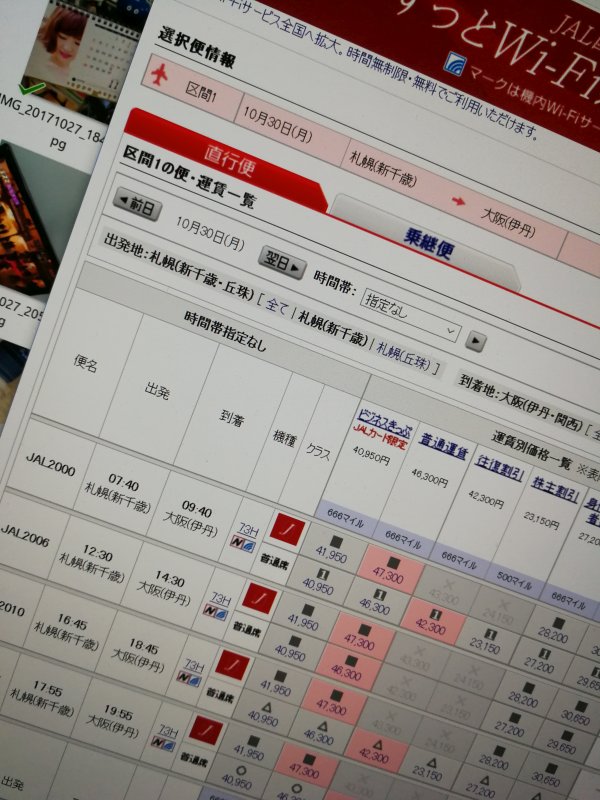Viewport: 600px width, 800px height.
Task: Click blue Wi-Fi icon on the 17:55 flight row
Action: (169, 745)
